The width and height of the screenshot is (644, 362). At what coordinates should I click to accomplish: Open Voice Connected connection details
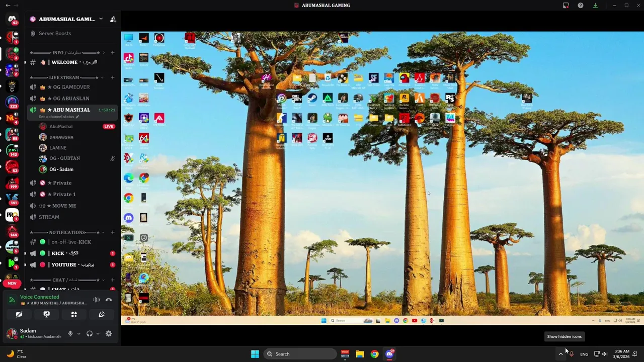39,297
